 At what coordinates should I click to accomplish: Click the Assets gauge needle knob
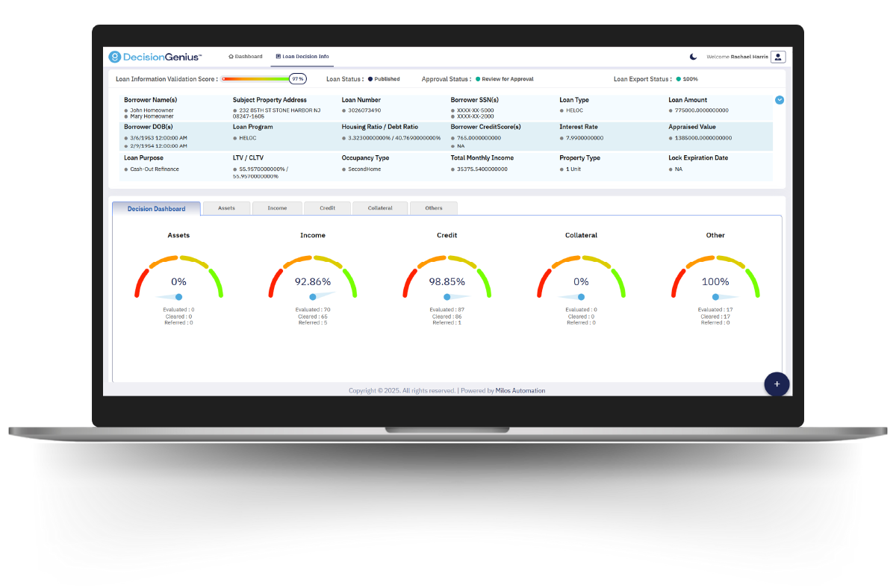tap(178, 297)
